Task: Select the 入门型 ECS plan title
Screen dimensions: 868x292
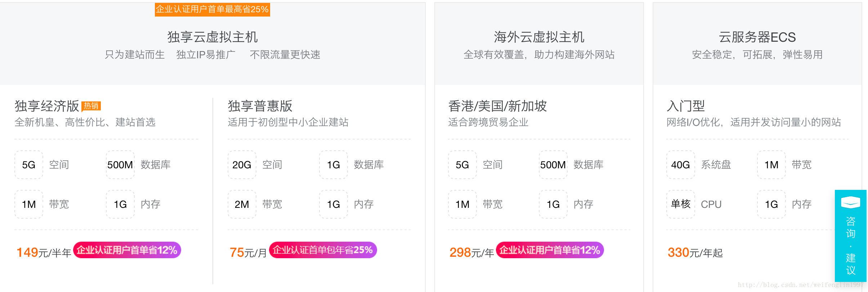Action: pos(686,106)
